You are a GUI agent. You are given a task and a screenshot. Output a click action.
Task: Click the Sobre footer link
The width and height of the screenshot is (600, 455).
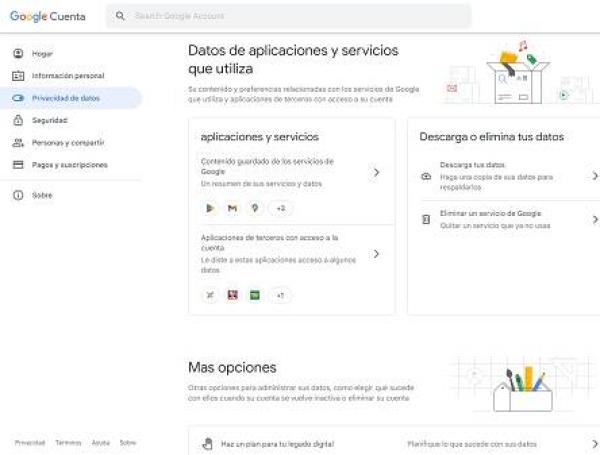pos(128,443)
